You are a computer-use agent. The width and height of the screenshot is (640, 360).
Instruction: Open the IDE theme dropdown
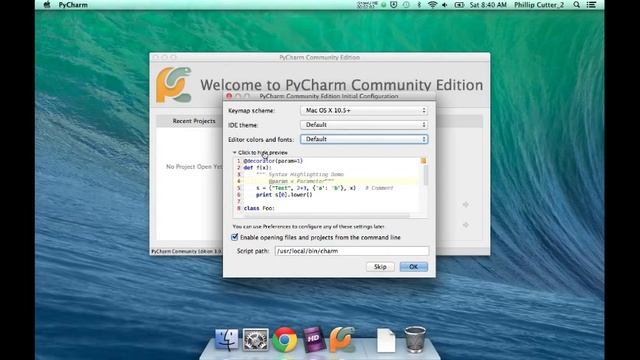tap(364, 124)
